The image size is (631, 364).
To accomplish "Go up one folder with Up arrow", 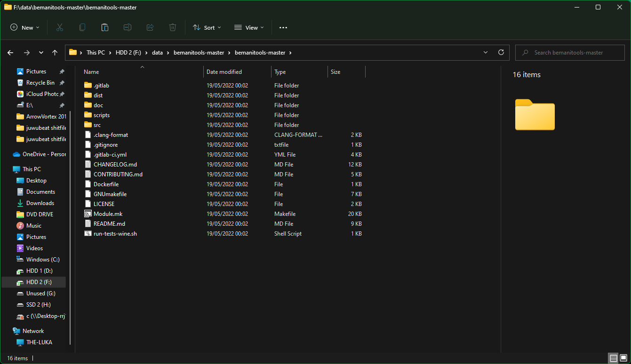I will [x=55, y=53].
